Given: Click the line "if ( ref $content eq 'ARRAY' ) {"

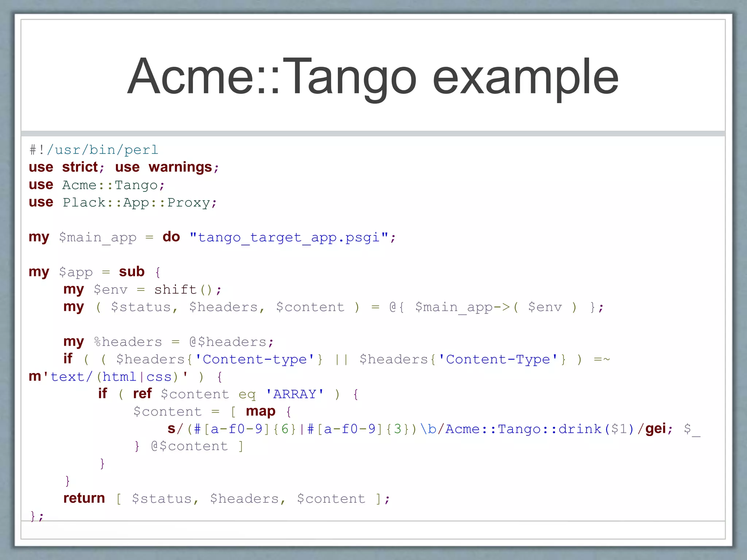Looking at the screenshot, I should (x=229, y=394).
